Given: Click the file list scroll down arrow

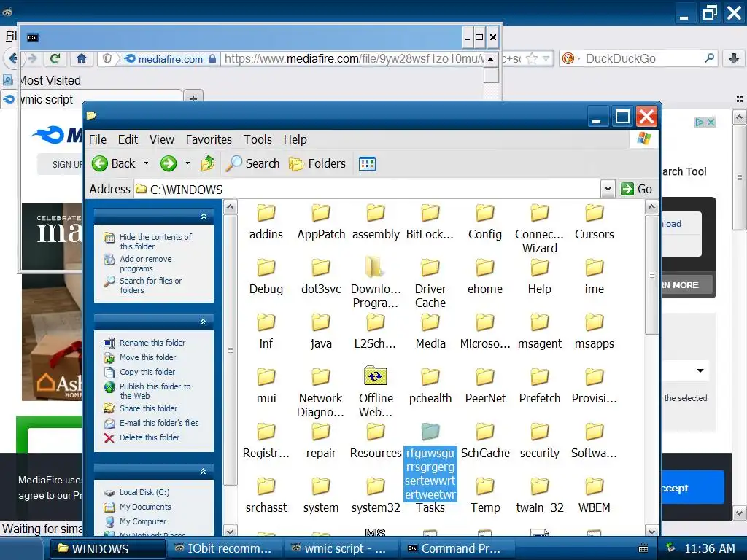Looking at the screenshot, I should pyautogui.click(x=651, y=531).
